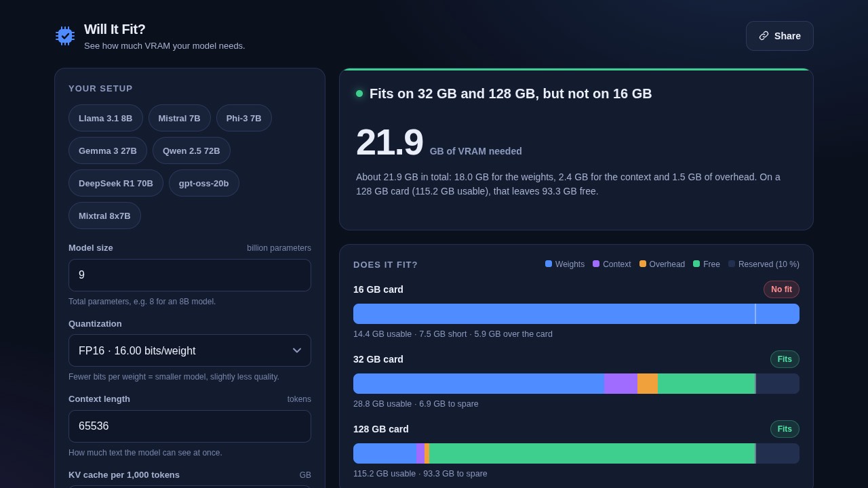Click the 32 GB card usage bar
Screen dimensions: 868x488
pos(576,384)
